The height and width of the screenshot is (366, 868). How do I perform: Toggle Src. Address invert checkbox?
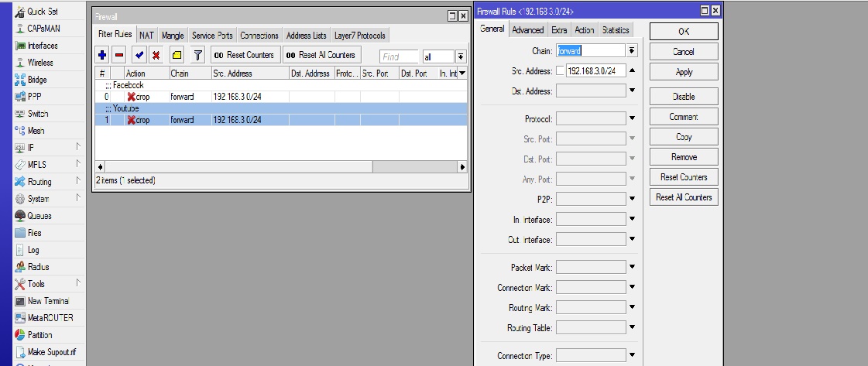point(561,71)
